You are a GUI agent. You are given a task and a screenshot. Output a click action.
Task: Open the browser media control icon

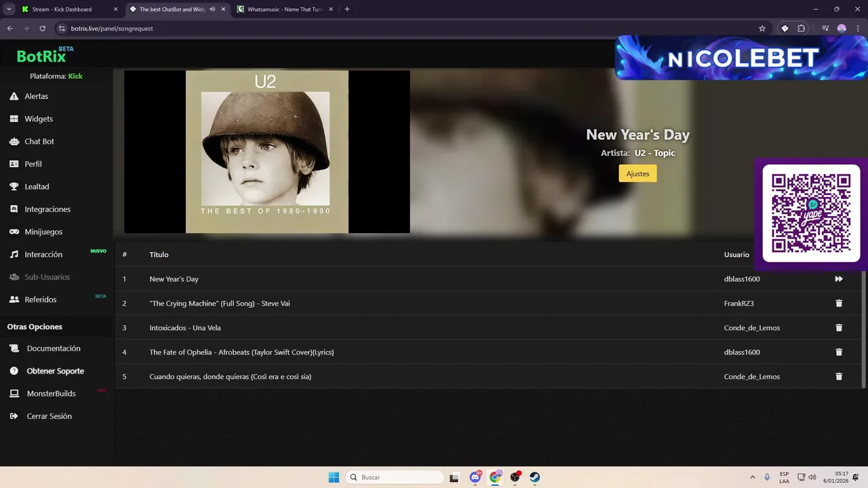click(x=825, y=28)
